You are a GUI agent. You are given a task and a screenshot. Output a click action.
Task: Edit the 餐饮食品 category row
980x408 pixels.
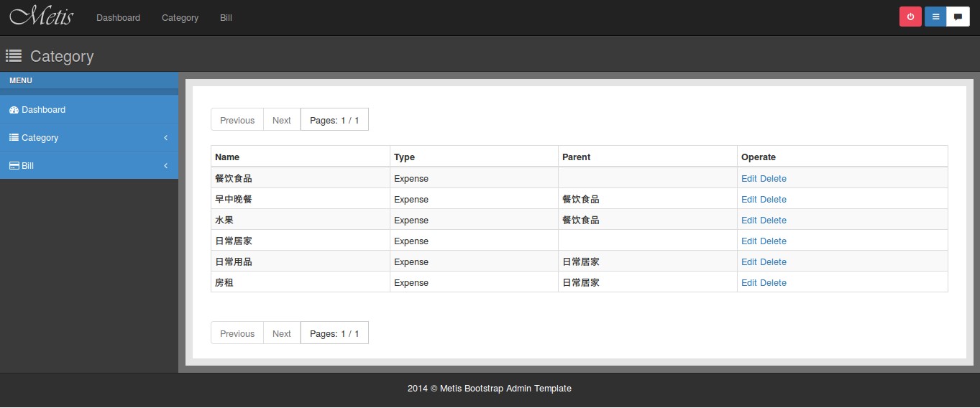pyautogui.click(x=748, y=178)
